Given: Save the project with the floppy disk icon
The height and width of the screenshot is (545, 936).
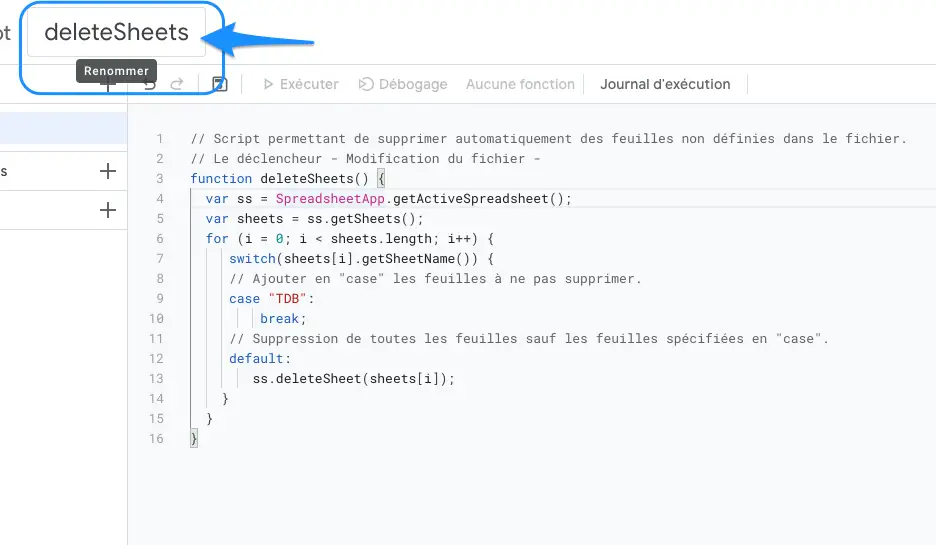Looking at the screenshot, I should pos(220,84).
